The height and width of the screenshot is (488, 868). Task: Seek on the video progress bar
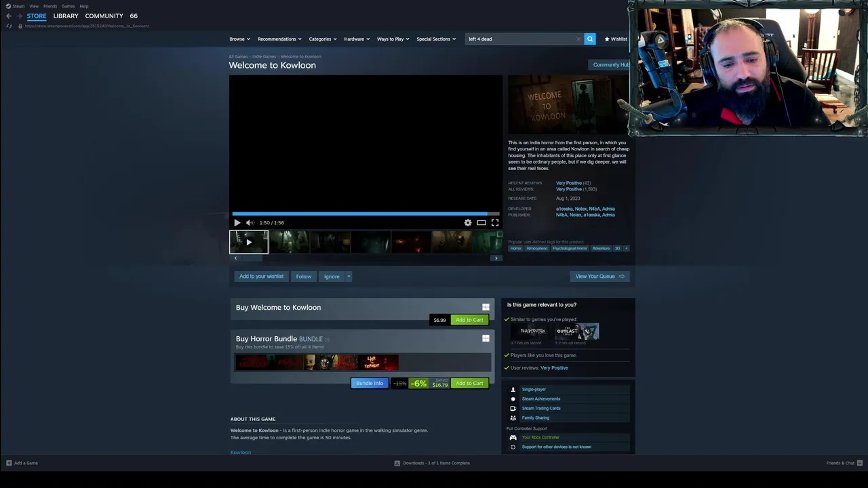pos(366,213)
